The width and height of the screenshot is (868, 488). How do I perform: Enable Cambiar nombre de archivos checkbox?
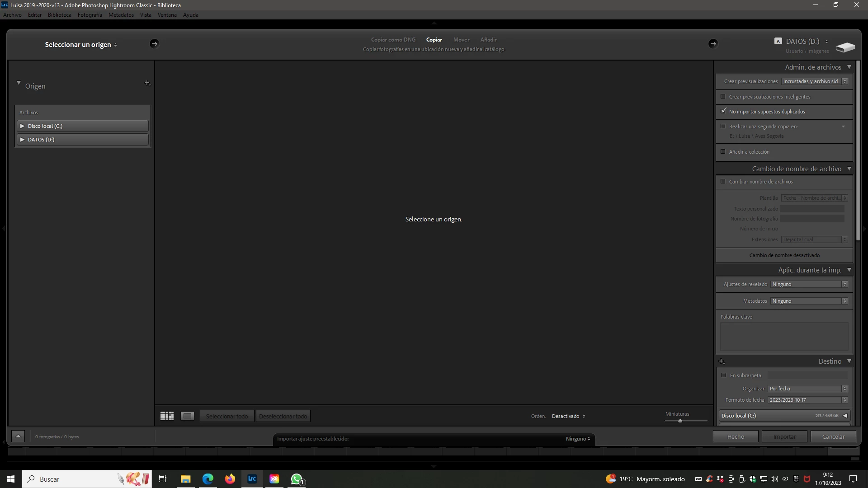click(723, 182)
